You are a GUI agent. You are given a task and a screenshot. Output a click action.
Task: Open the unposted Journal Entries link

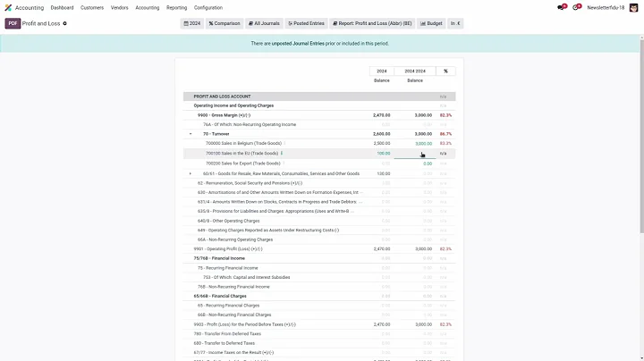click(x=298, y=43)
